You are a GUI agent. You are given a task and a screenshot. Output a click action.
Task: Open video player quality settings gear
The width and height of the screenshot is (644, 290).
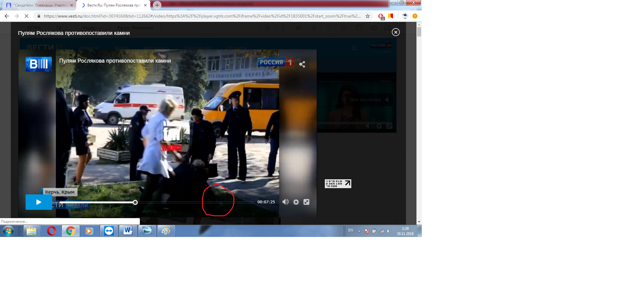click(x=296, y=202)
